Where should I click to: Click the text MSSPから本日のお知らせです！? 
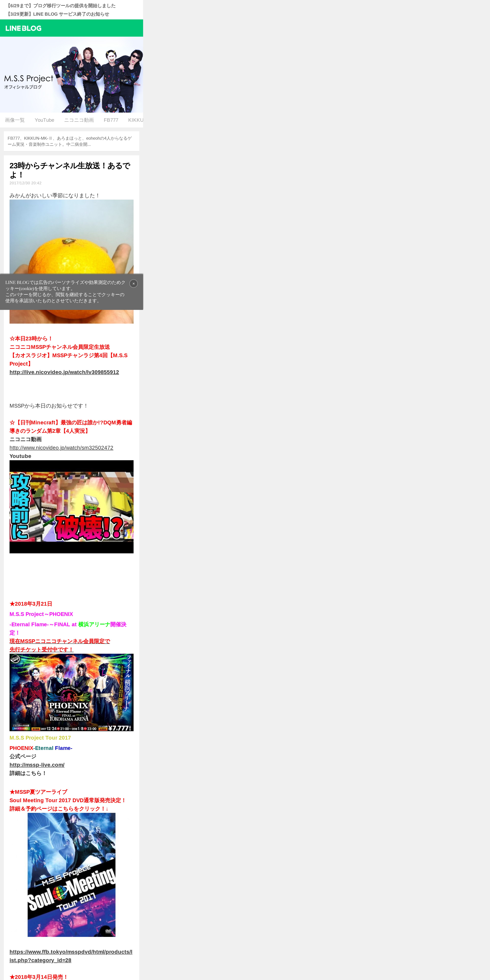click(x=49, y=406)
